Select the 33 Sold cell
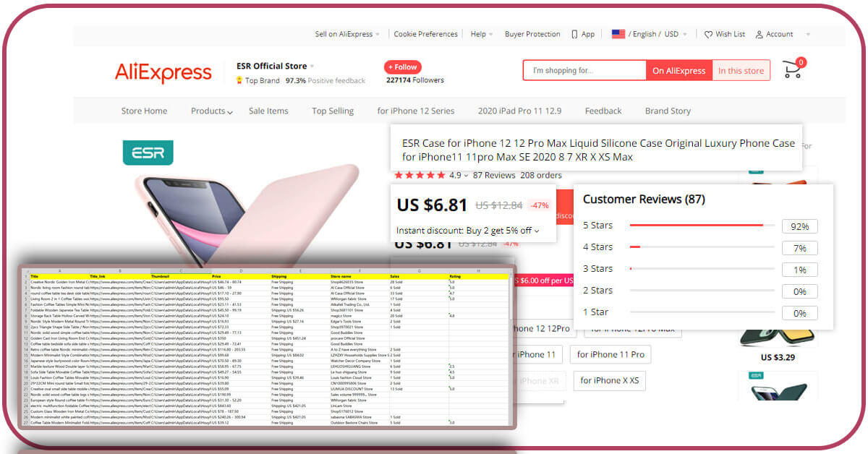Image resolution: width=868 pixels, height=454 pixels. [418, 293]
